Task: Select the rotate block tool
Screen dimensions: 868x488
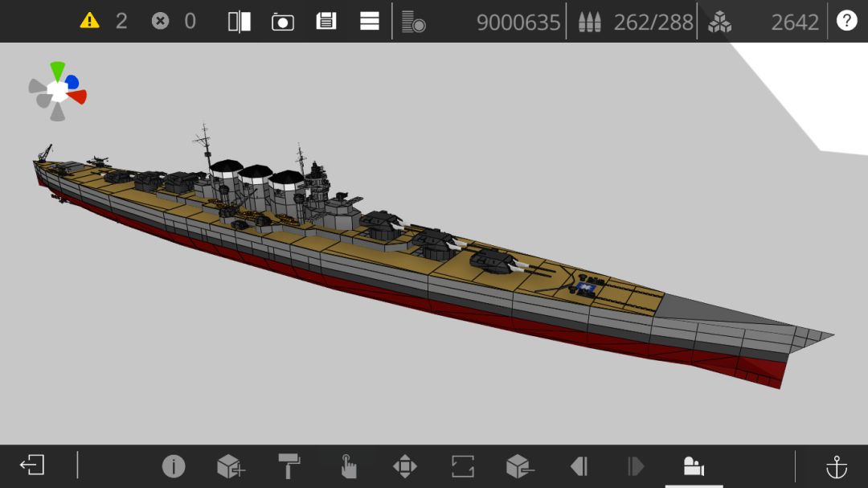Action: tap(463, 466)
